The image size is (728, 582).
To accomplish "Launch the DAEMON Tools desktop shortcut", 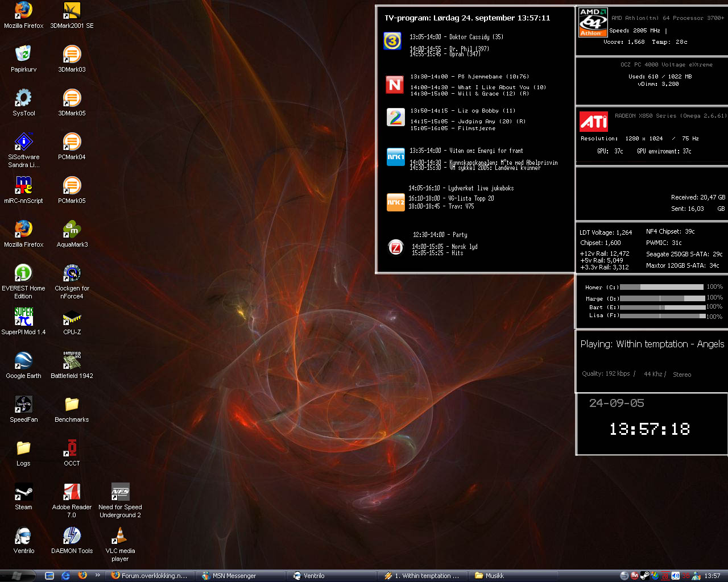I will pos(72,541).
